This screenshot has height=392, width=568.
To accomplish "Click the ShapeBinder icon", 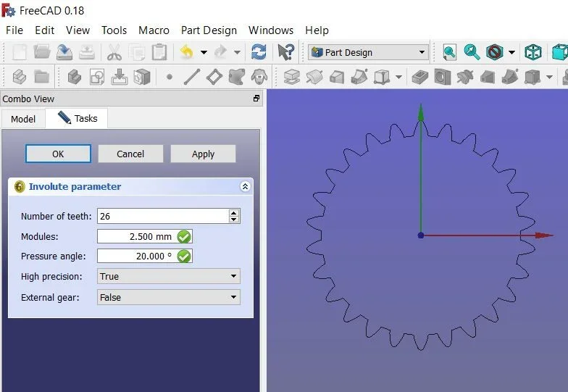I will 236,77.
